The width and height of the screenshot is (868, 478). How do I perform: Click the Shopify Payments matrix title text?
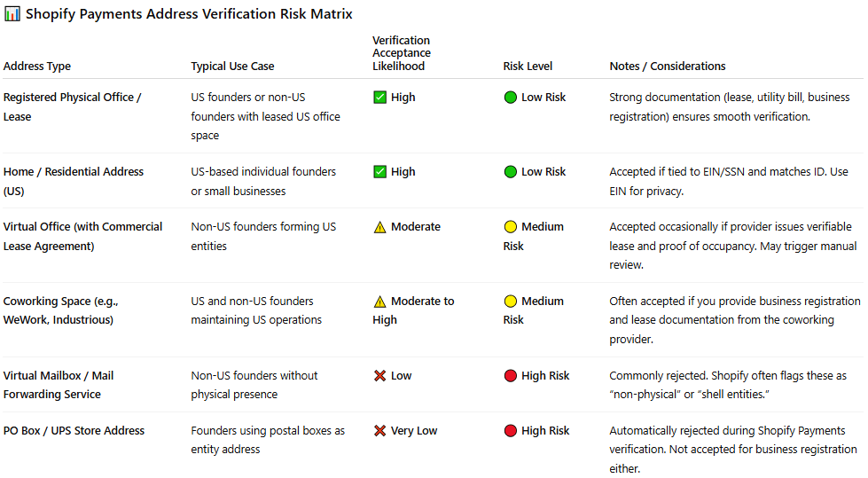pyautogui.click(x=188, y=14)
